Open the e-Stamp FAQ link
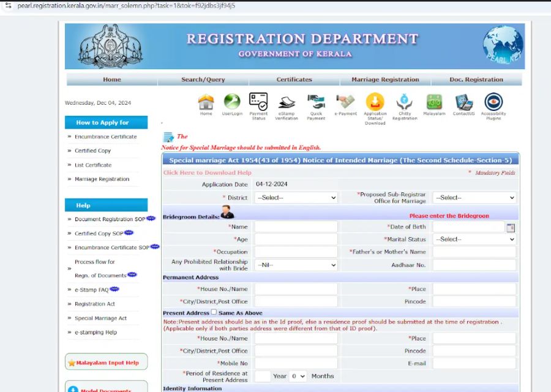The height and width of the screenshot is (392, 551). [x=92, y=290]
